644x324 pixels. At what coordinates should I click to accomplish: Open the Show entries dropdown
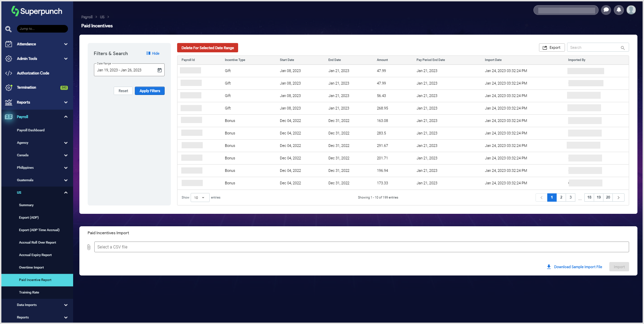coord(200,198)
